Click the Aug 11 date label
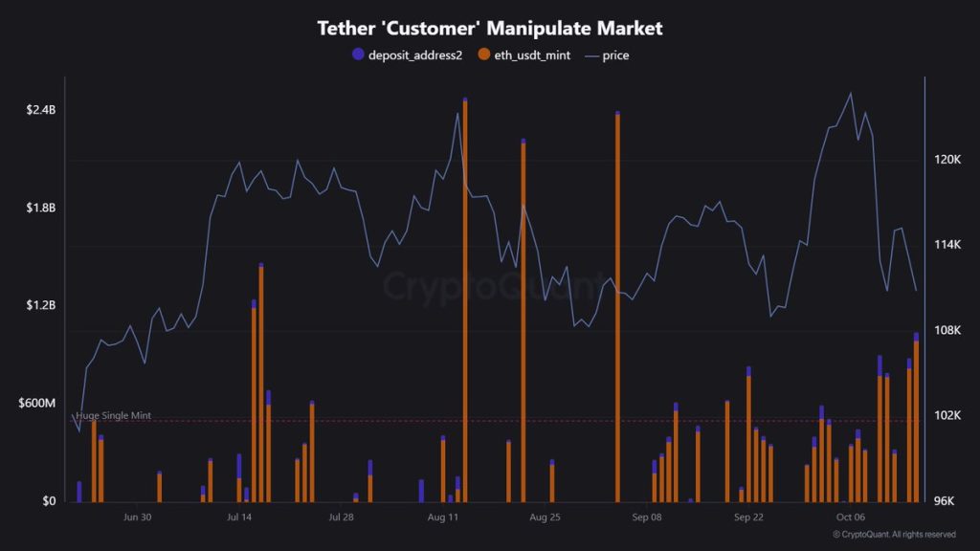This screenshot has height=551, width=980. click(x=443, y=517)
